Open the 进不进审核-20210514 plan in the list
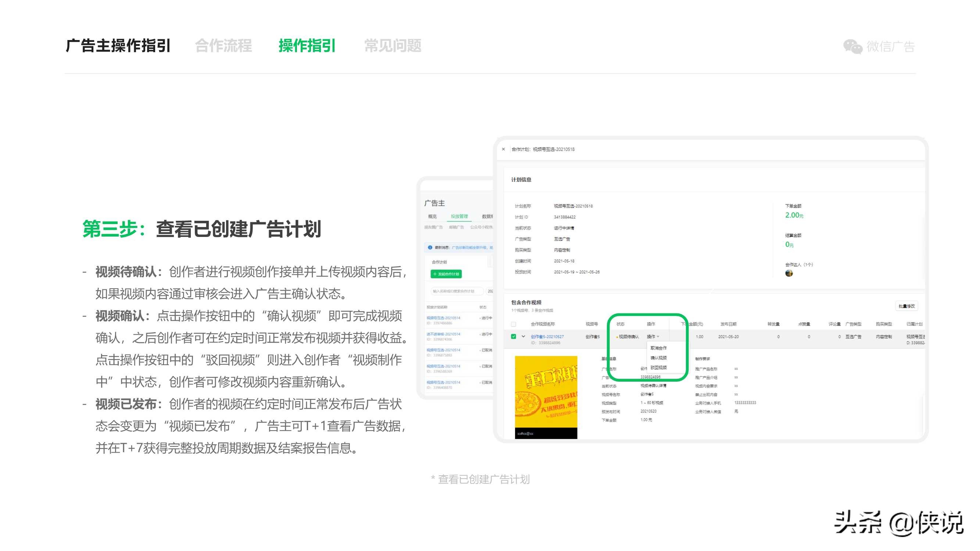980x551 pixels. pyautogui.click(x=443, y=334)
